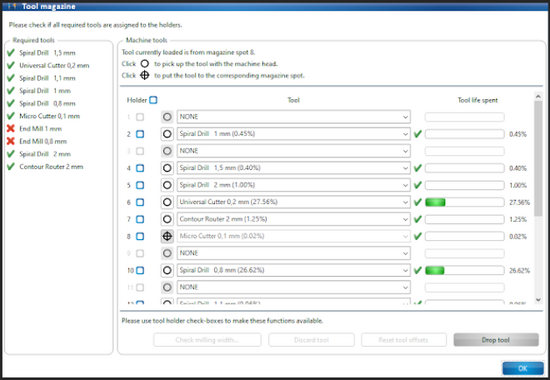Pick up tool from holder 1
550x380 pixels.
(167, 117)
